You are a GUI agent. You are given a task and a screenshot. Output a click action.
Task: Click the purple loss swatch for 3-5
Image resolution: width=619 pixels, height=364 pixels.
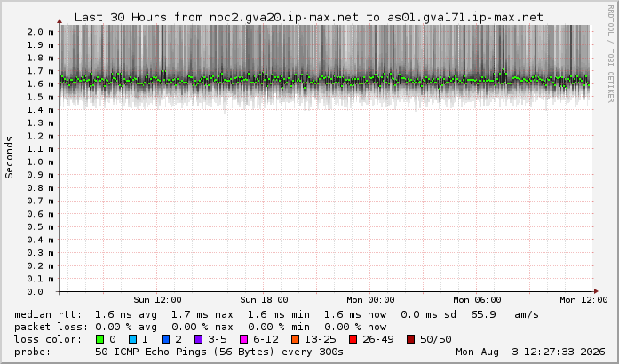[x=199, y=339]
